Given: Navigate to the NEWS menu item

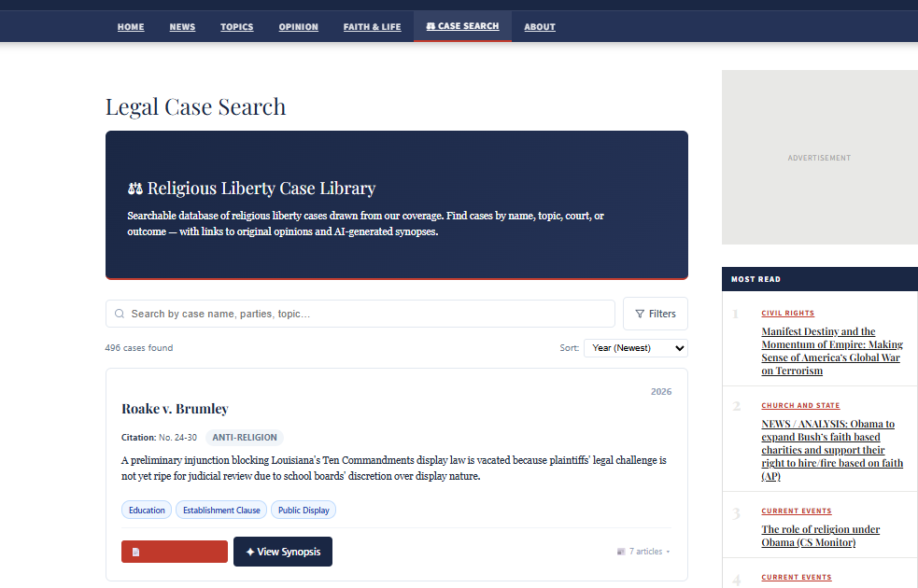Looking at the screenshot, I should pos(182,26).
